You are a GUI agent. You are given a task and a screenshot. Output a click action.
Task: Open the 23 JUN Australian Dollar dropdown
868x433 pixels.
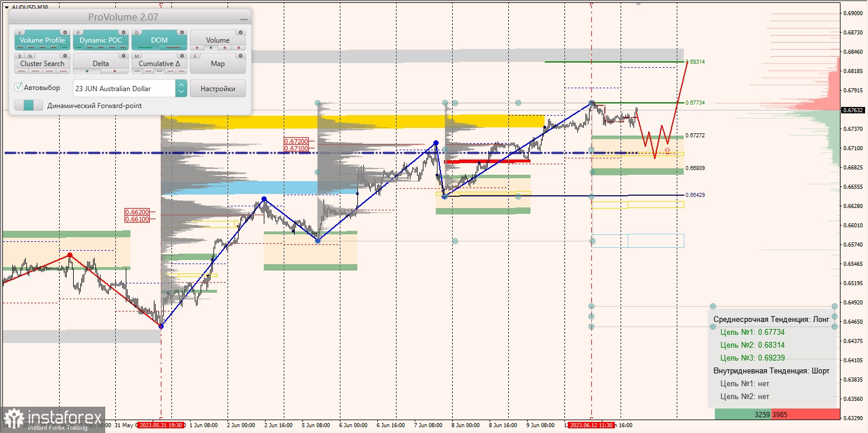pyautogui.click(x=124, y=88)
